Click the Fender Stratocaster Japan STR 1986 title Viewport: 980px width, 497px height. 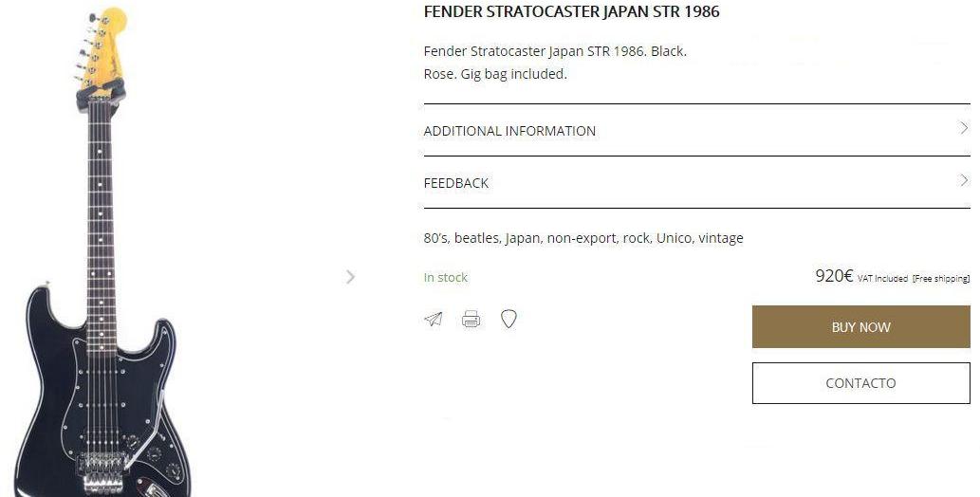point(571,12)
